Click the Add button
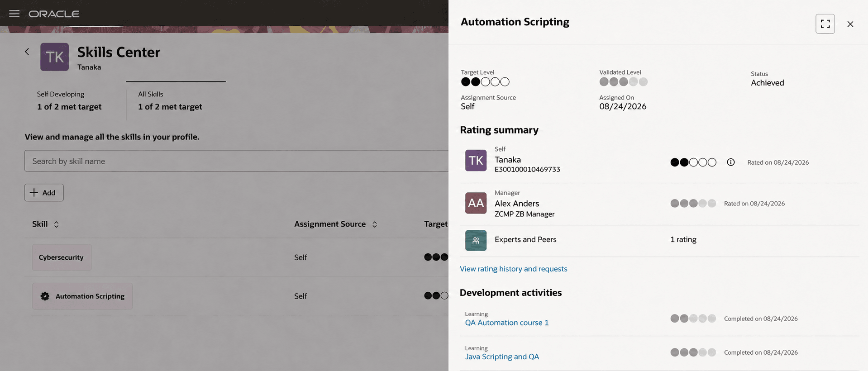Image resolution: width=868 pixels, height=371 pixels. pos(44,193)
